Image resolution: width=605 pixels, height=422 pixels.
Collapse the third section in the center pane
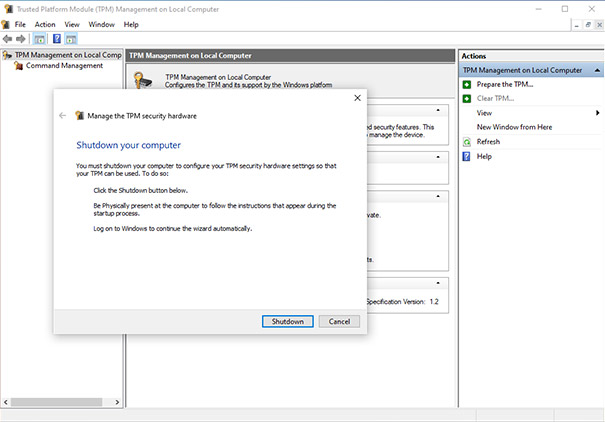438,196
